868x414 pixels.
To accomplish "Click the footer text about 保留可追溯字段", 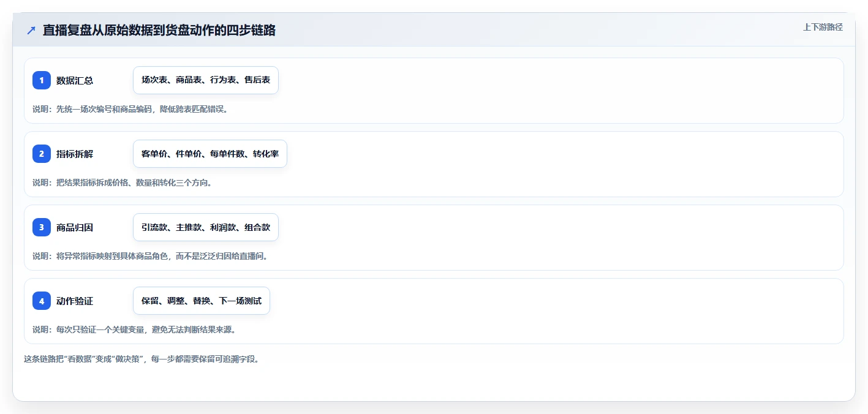I will tap(142, 359).
